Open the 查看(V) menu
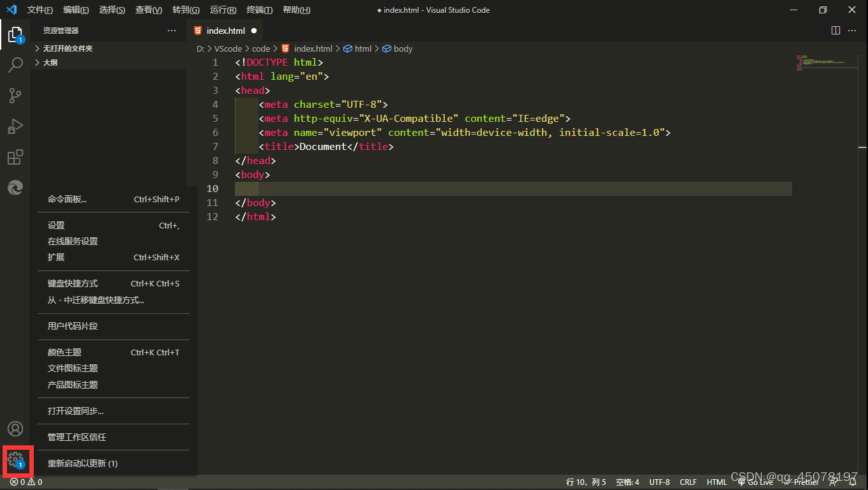The height and width of the screenshot is (490, 868). point(149,10)
